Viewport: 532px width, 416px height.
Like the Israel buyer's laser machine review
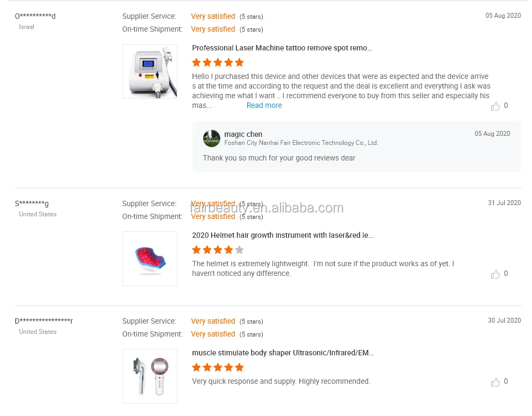tap(495, 106)
